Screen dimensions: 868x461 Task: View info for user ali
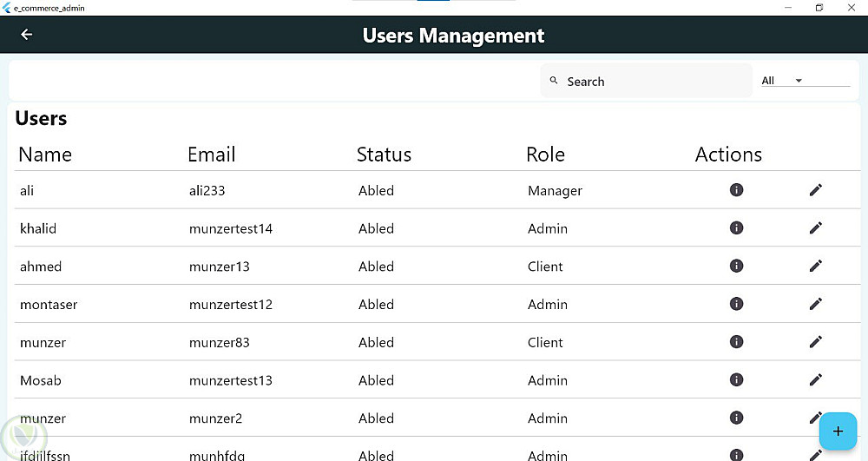(736, 189)
